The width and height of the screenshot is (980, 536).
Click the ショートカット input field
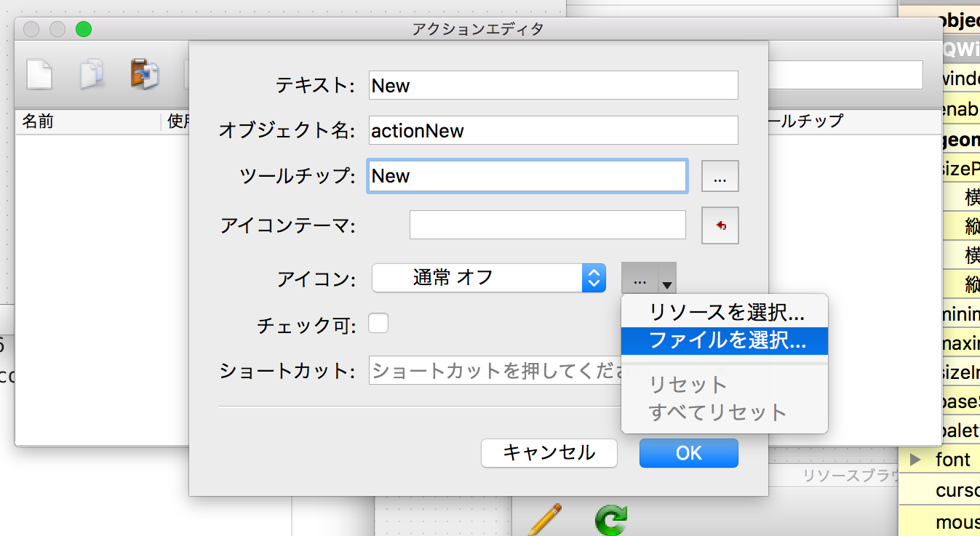coord(495,371)
